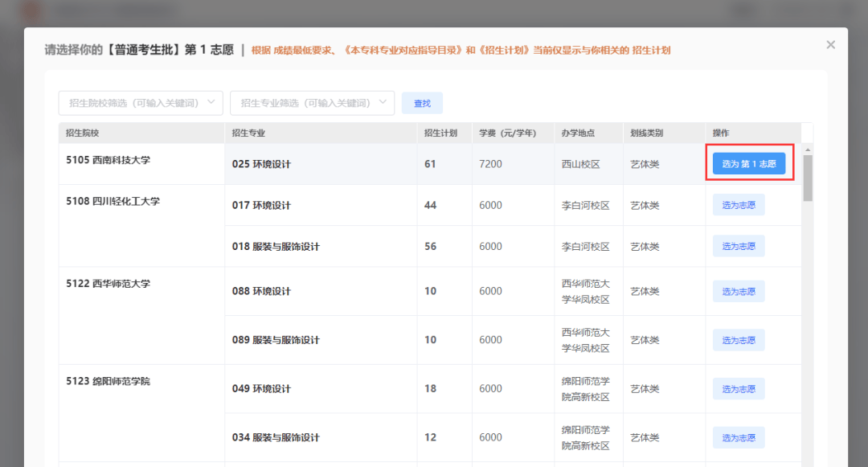Click the 5105 西南科技大学 school cell
868x467 pixels.
point(108,160)
